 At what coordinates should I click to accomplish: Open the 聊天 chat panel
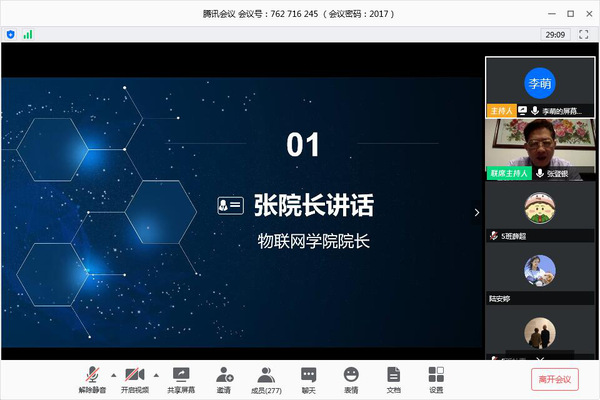(308, 376)
